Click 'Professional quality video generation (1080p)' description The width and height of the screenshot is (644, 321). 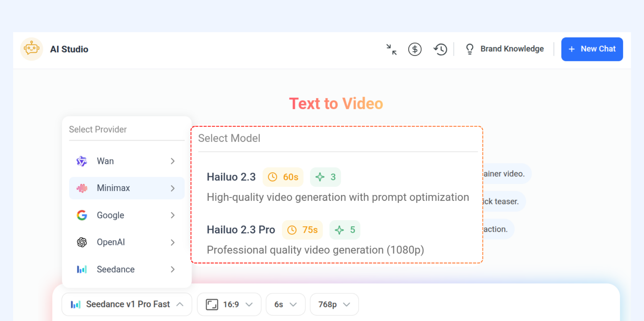315,250
